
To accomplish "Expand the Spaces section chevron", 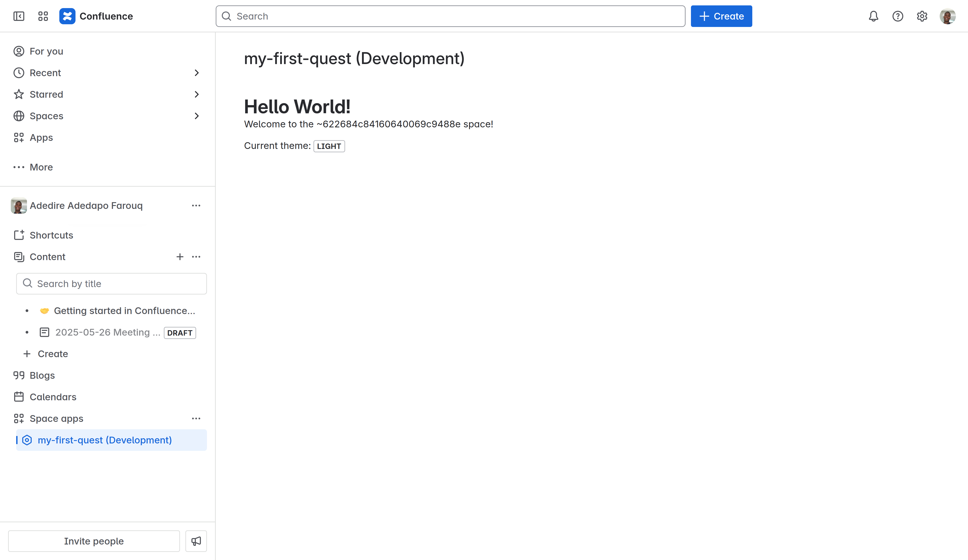I will click(x=196, y=116).
